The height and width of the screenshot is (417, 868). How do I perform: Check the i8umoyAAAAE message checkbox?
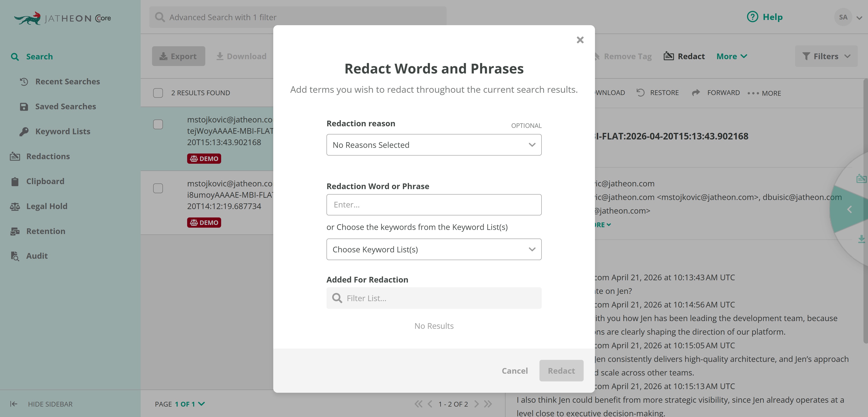pos(158,188)
